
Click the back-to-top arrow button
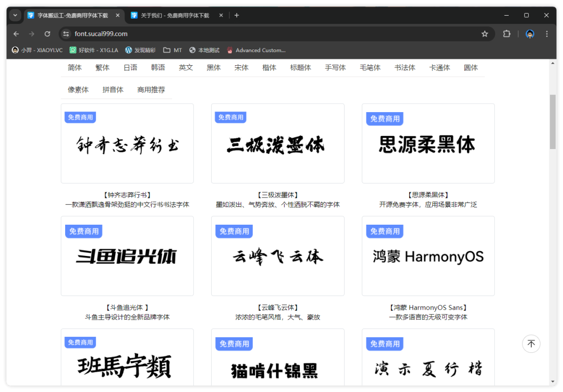tap(531, 344)
